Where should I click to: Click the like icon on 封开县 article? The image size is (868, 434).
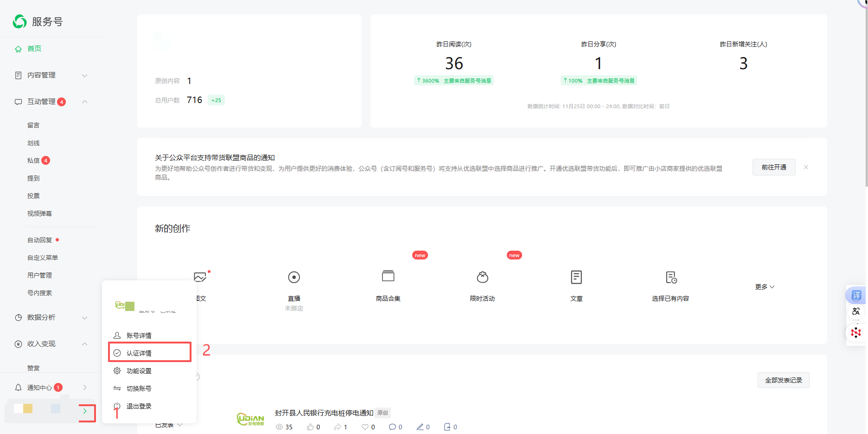coord(310,427)
